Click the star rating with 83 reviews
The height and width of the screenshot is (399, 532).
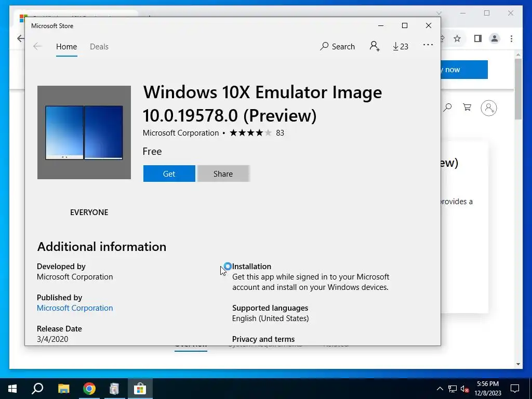point(257,132)
